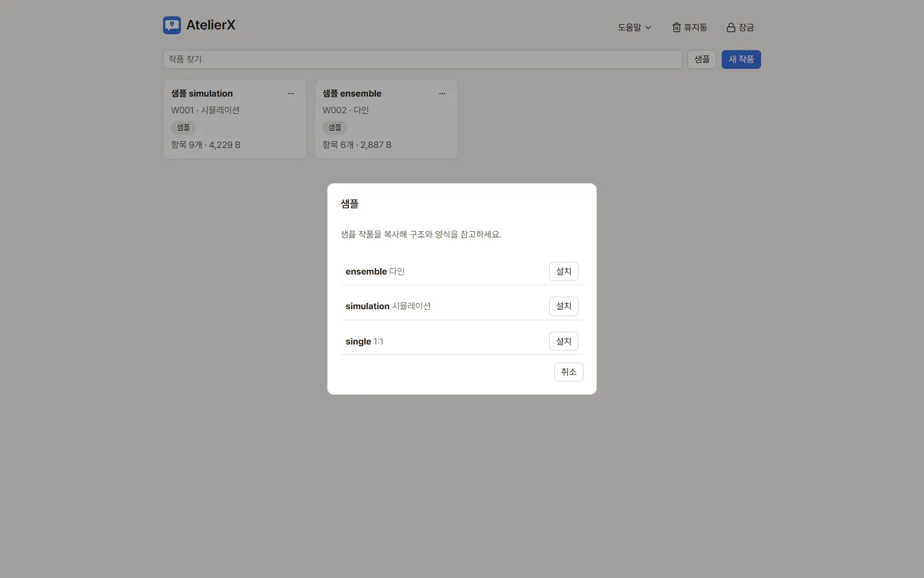Select the 'W001 · 시뮬레이션' text
Image resolution: width=924 pixels, height=578 pixels.
coord(205,110)
